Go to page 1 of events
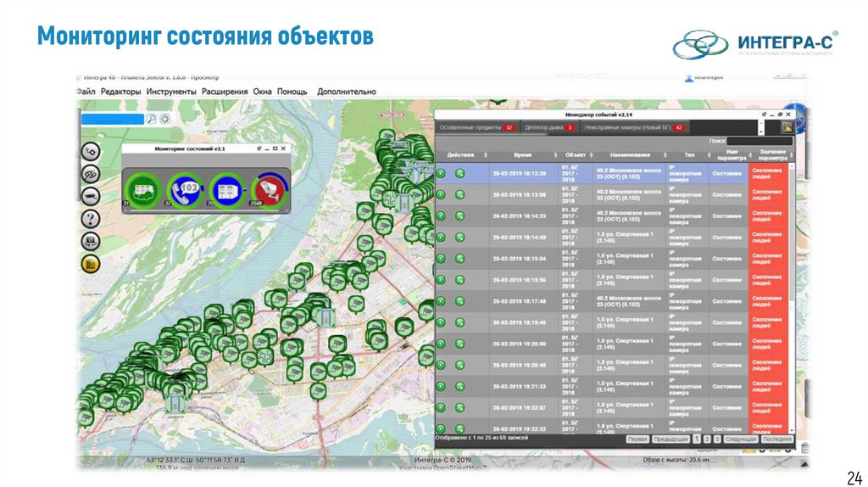 pos(697,439)
